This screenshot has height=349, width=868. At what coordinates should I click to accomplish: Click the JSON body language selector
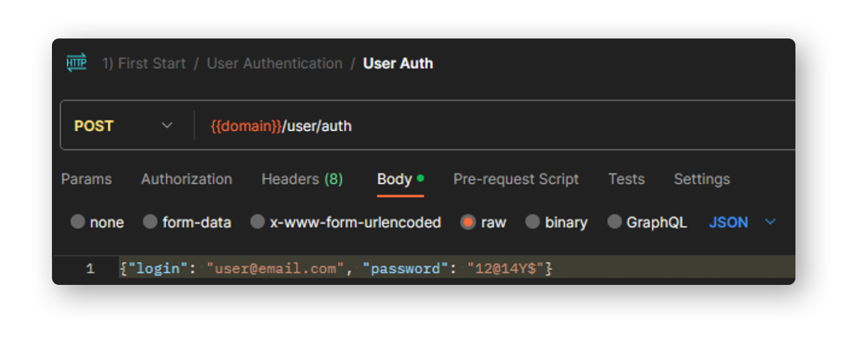pyautogui.click(x=729, y=222)
